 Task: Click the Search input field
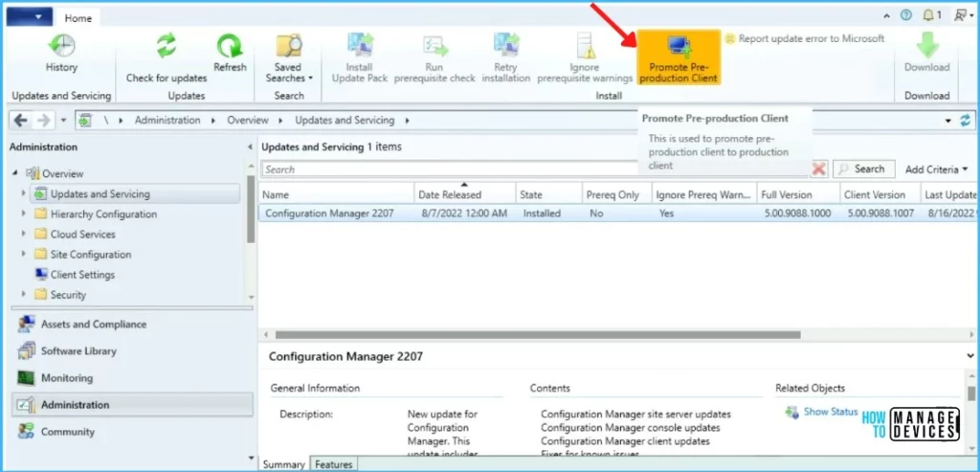(450, 169)
